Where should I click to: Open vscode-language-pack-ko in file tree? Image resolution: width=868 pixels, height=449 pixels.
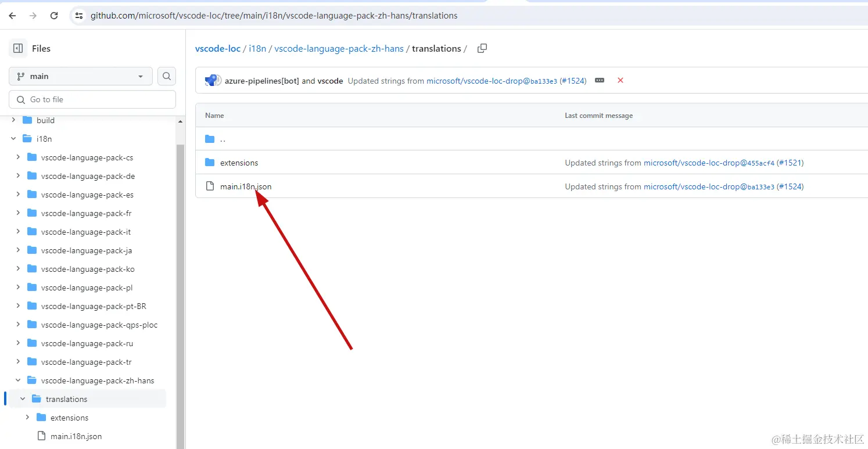coord(88,269)
